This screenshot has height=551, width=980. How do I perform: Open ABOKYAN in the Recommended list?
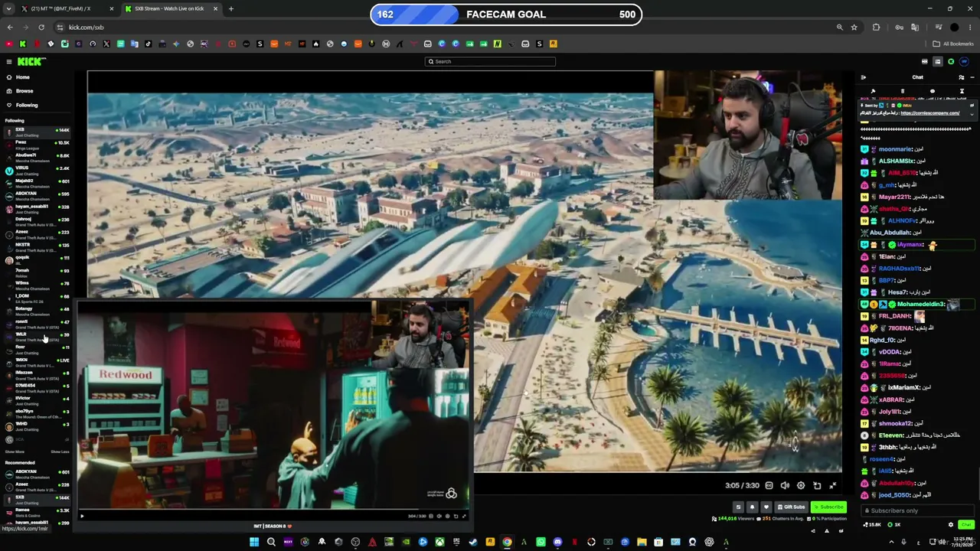[37, 474]
